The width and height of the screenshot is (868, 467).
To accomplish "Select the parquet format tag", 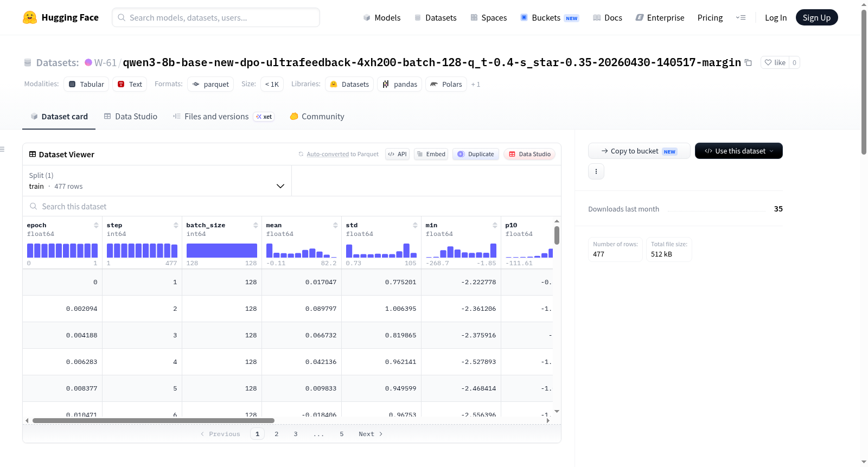I will tap(210, 84).
